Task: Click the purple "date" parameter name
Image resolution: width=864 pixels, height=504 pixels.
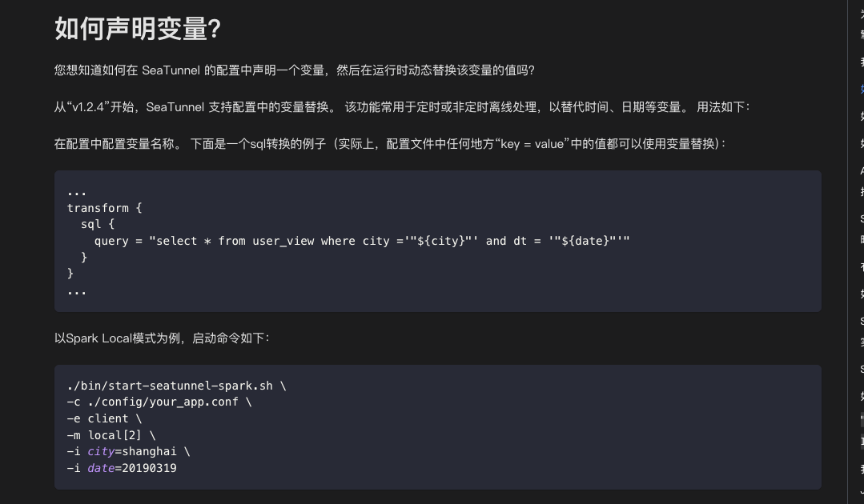Action: 101,468
